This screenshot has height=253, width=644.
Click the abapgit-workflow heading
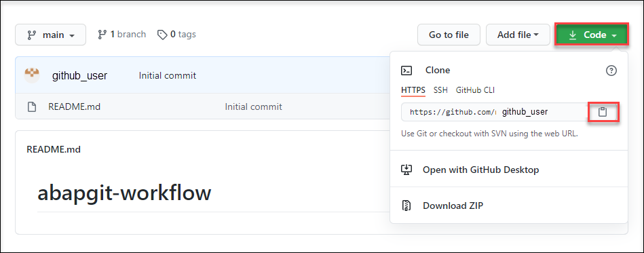tap(124, 193)
